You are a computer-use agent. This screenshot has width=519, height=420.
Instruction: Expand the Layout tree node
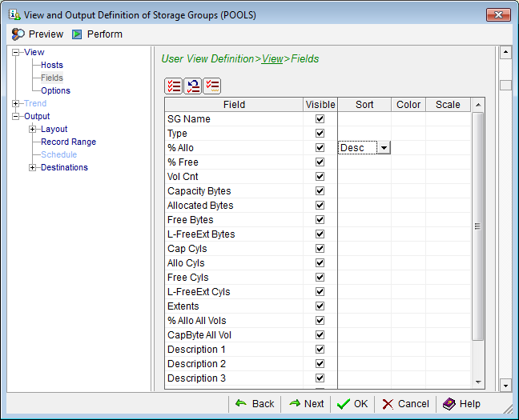click(x=33, y=129)
